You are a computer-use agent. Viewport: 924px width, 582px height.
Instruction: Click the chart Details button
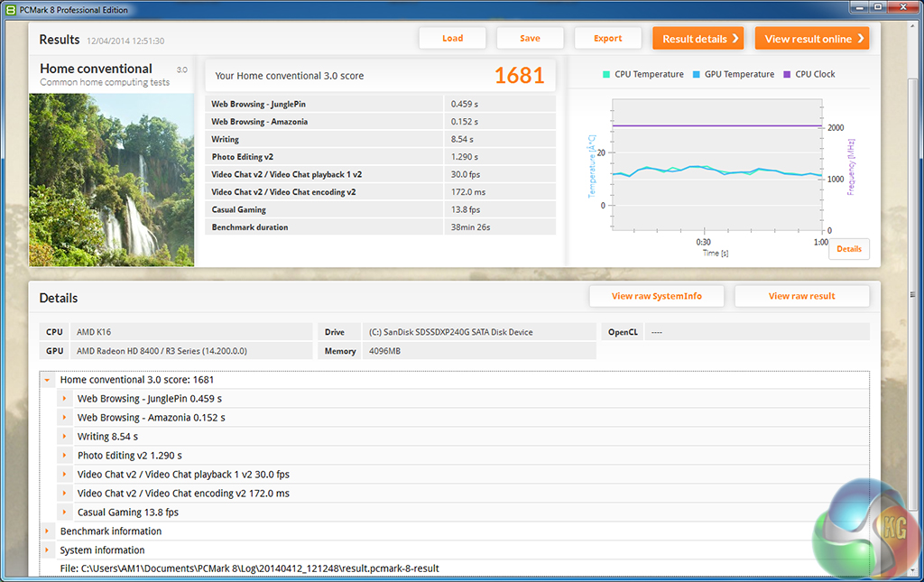pos(848,249)
